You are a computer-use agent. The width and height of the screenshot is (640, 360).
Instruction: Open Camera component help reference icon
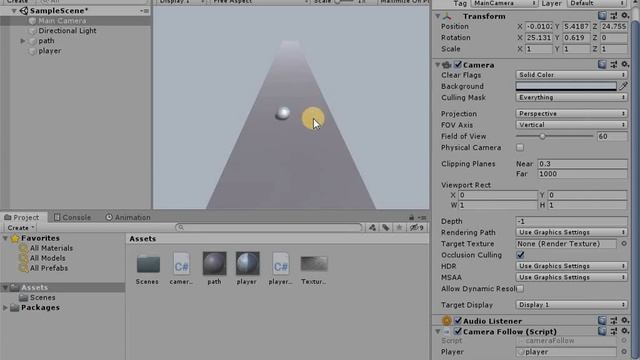click(x=602, y=64)
